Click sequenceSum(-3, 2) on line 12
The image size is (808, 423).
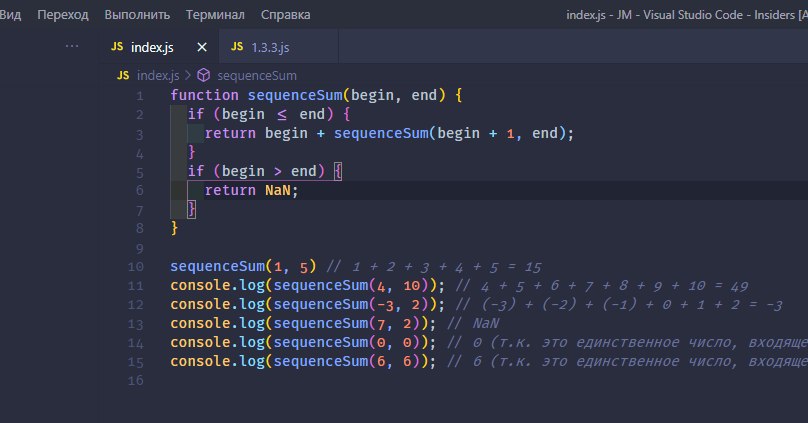point(350,304)
